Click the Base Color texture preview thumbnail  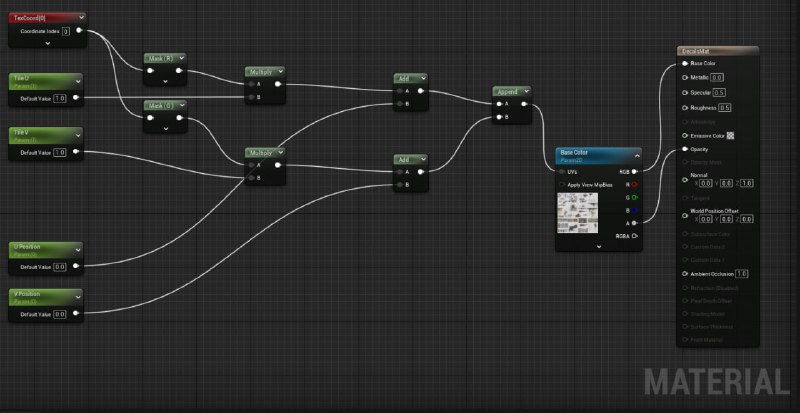(x=578, y=213)
